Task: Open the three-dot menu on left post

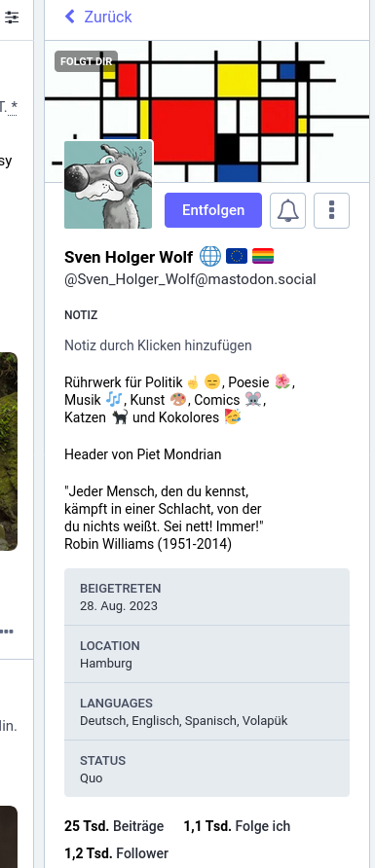Action: tap(6, 632)
